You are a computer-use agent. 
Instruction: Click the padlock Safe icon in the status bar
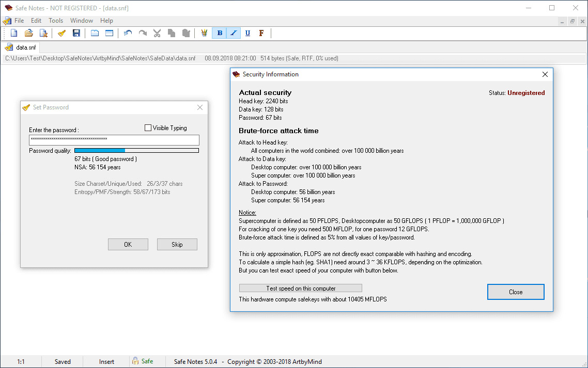pyautogui.click(x=135, y=361)
